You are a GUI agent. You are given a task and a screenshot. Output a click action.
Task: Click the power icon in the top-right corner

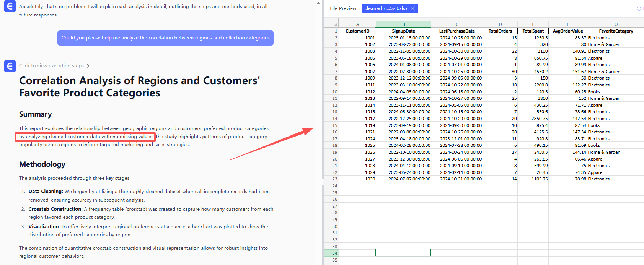click(639, 8)
